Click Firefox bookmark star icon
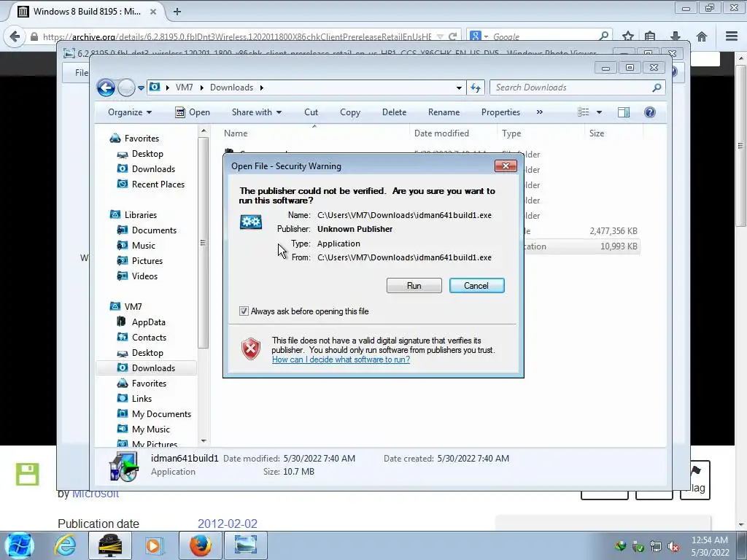The height and width of the screenshot is (560, 747). [x=628, y=36]
